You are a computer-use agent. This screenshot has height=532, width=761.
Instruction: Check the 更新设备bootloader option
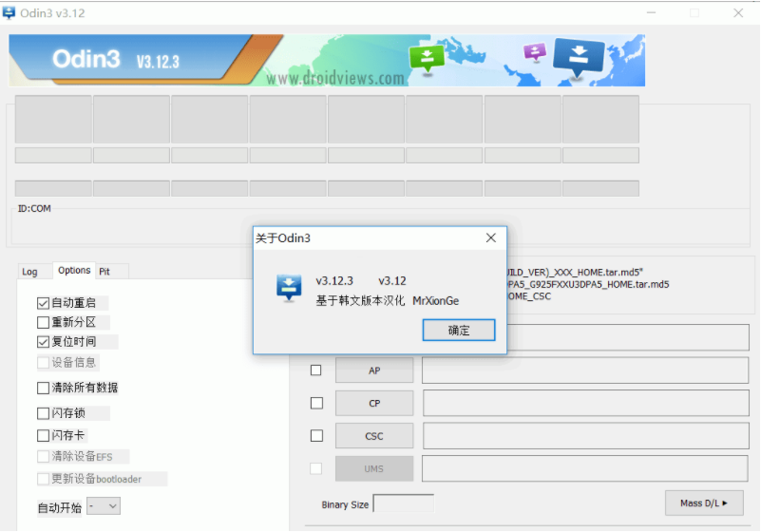tap(43, 479)
